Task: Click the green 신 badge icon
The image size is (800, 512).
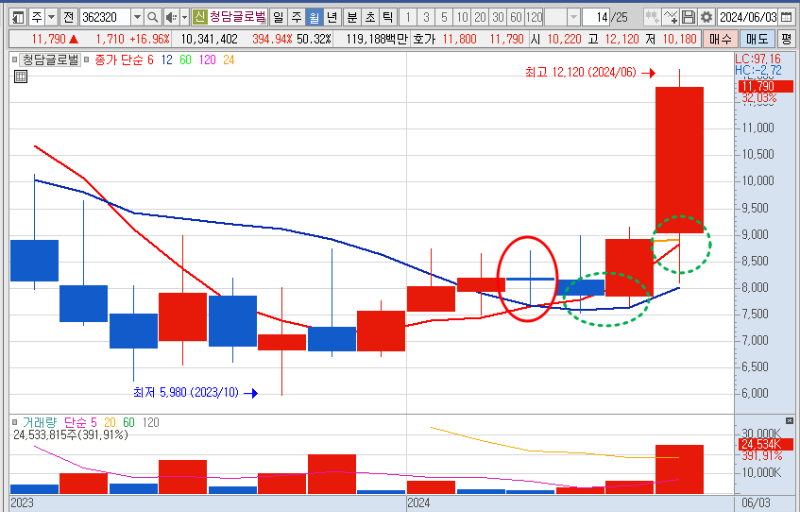Action: point(199,17)
